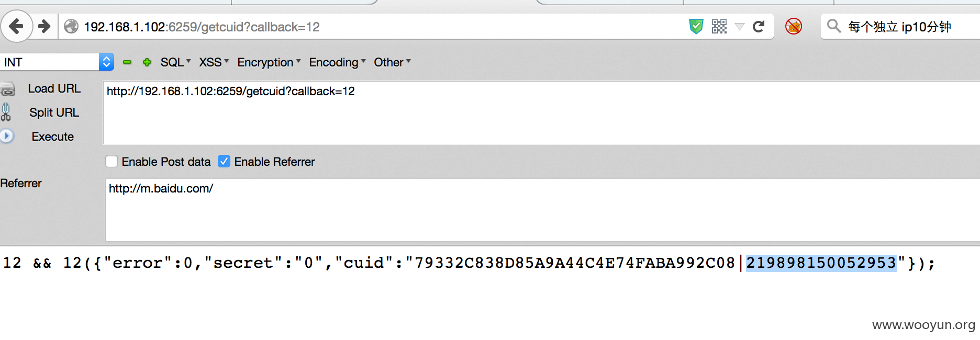Open the XSS menu
The height and width of the screenshot is (340, 980).
pos(214,62)
